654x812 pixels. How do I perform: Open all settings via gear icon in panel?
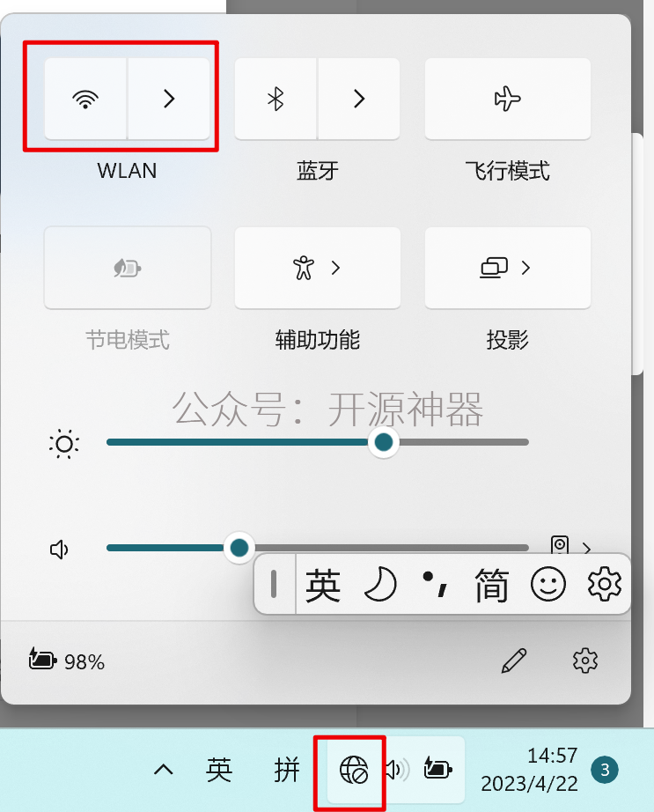click(585, 661)
